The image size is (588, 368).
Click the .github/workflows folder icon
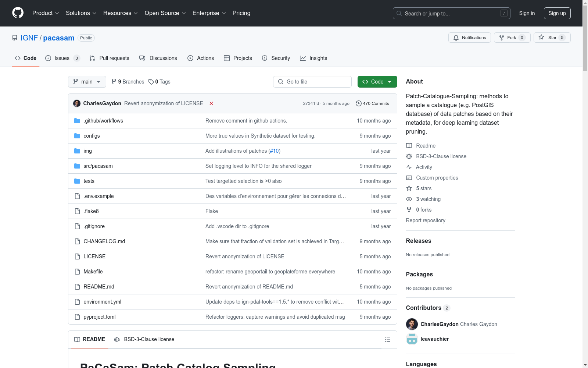[x=77, y=121]
